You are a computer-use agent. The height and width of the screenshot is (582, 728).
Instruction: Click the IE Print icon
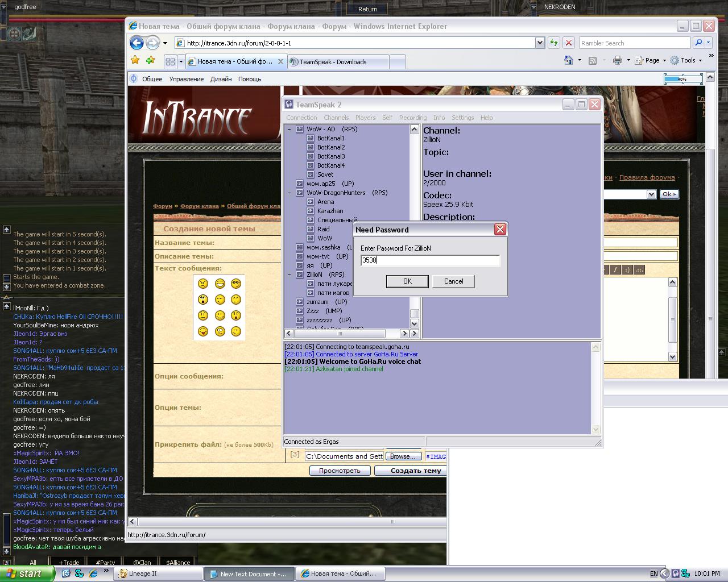pyautogui.click(x=617, y=60)
